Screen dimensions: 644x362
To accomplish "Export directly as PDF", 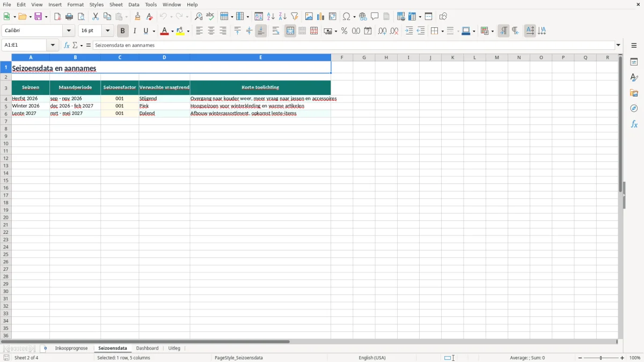I will tap(57, 17).
